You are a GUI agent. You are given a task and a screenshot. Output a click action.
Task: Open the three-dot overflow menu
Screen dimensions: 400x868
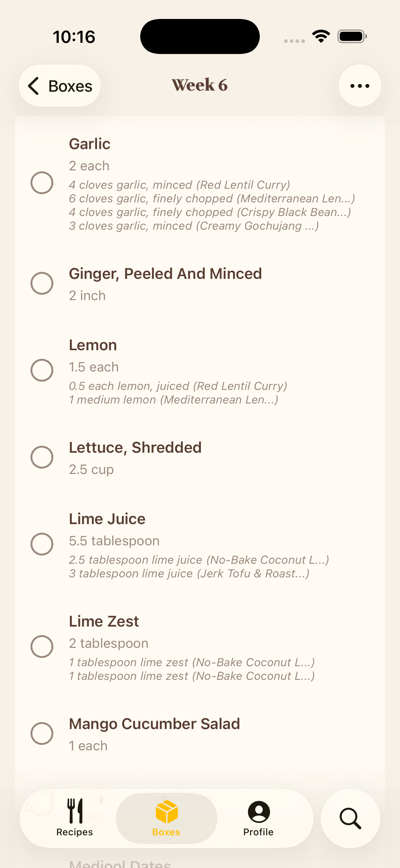(x=360, y=86)
